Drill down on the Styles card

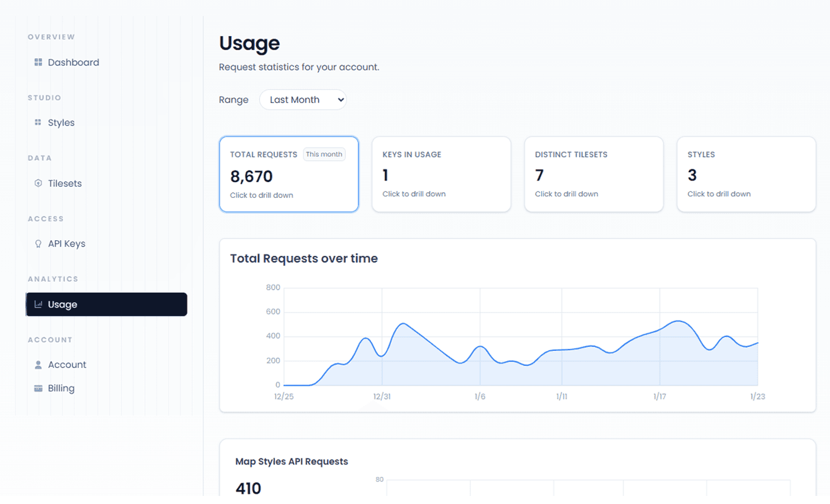tap(746, 174)
